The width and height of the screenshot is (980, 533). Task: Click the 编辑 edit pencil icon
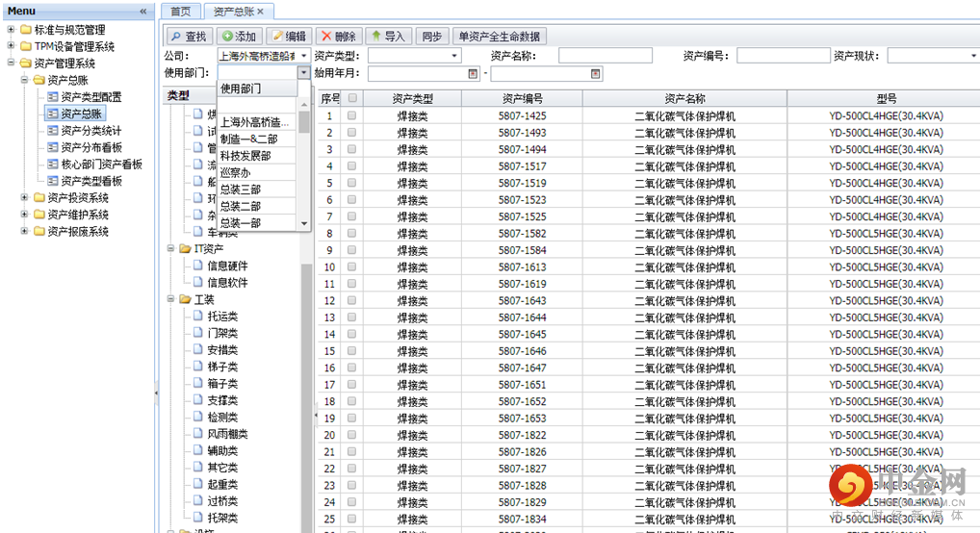pyautogui.click(x=279, y=37)
